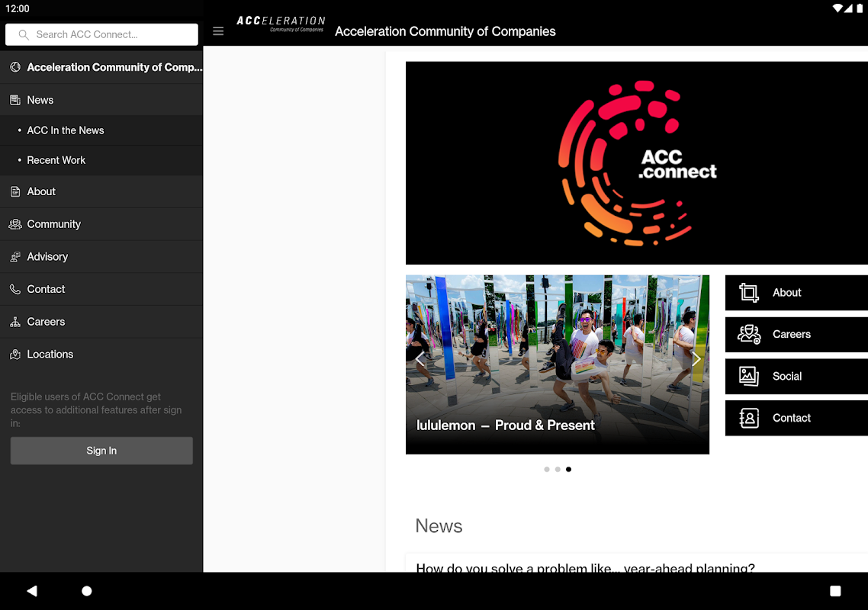Click the Contact tile button
868x610 pixels.
pyautogui.click(x=796, y=418)
